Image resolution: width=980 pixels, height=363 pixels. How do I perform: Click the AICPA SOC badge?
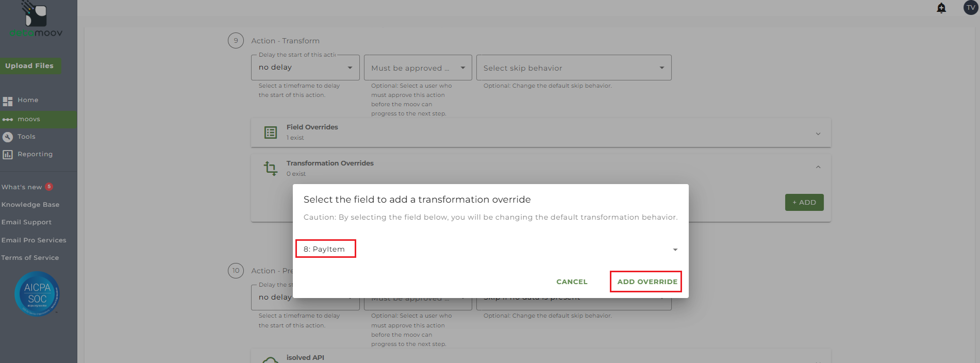(37, 293)
